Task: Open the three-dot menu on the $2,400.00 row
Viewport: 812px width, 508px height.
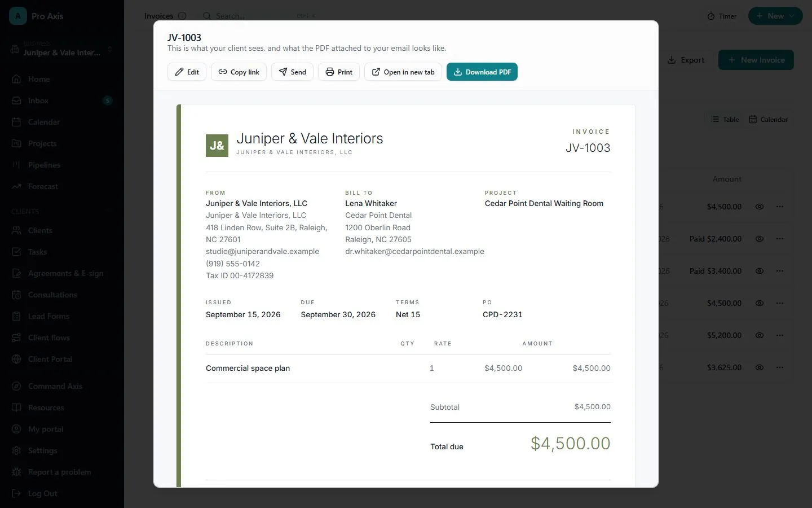Action: point(780,239)
